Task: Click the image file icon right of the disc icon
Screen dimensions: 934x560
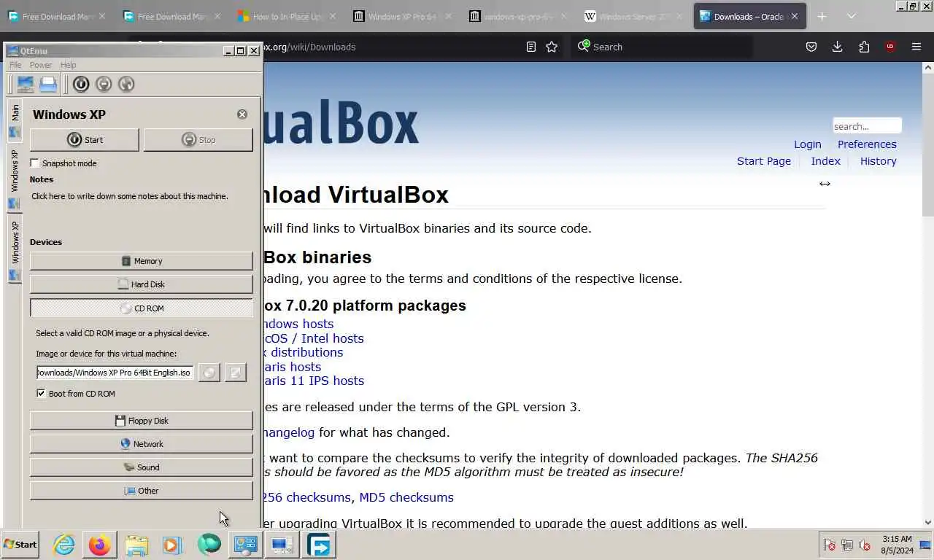Action: pyautogui.click(x=236, y=373)
